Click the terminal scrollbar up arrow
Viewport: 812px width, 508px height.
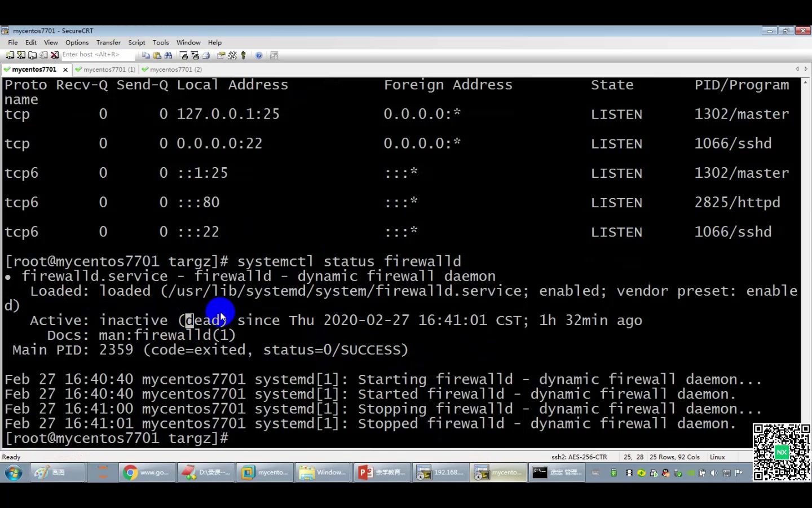click(805, 82)
